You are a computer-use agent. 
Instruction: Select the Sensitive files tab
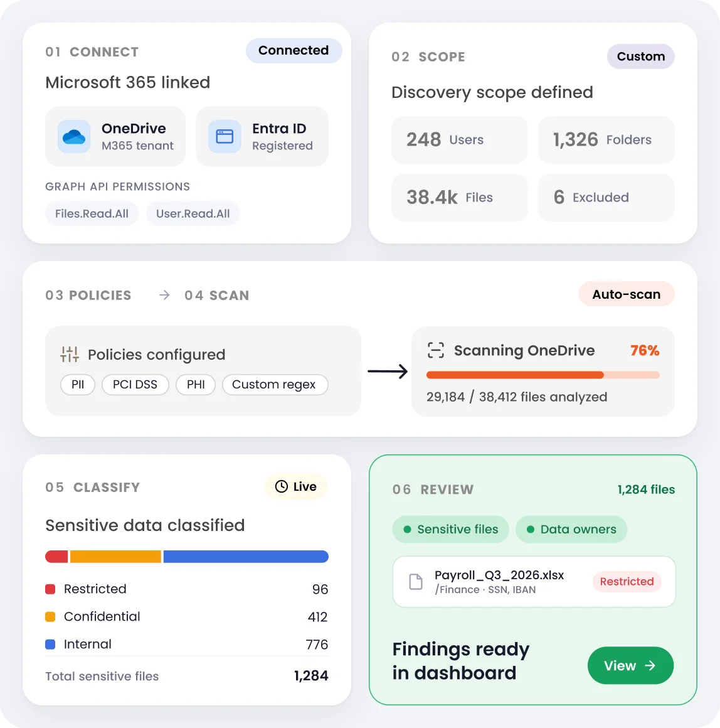point(450,529)
